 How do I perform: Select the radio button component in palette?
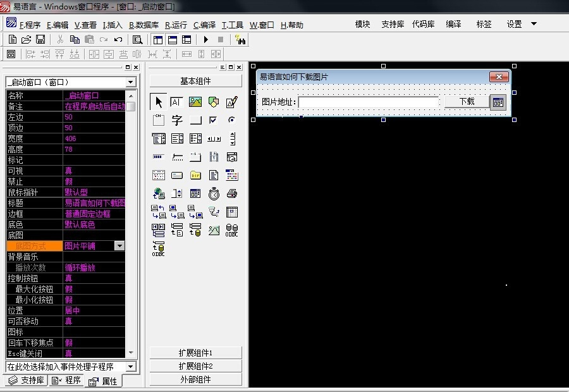(x=232, y=120)
